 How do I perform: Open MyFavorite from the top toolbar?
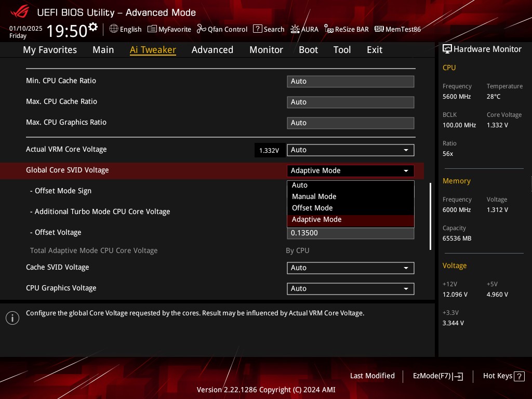[x=169, y=29]
